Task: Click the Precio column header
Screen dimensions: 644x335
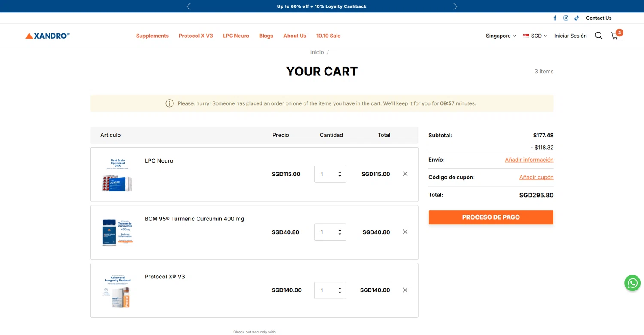Action: point(281,135)
